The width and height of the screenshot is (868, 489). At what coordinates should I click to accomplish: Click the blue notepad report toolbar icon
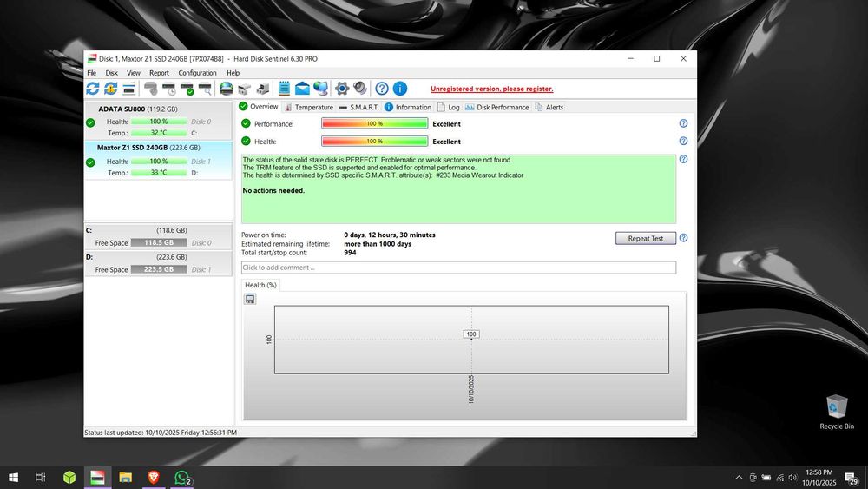[x=284, y=88]
